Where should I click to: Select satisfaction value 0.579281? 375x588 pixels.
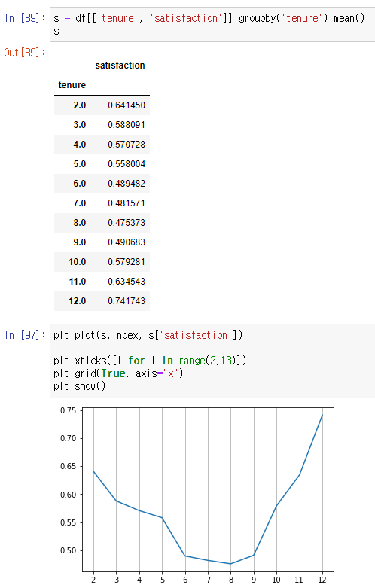click(x=127, y=262)
